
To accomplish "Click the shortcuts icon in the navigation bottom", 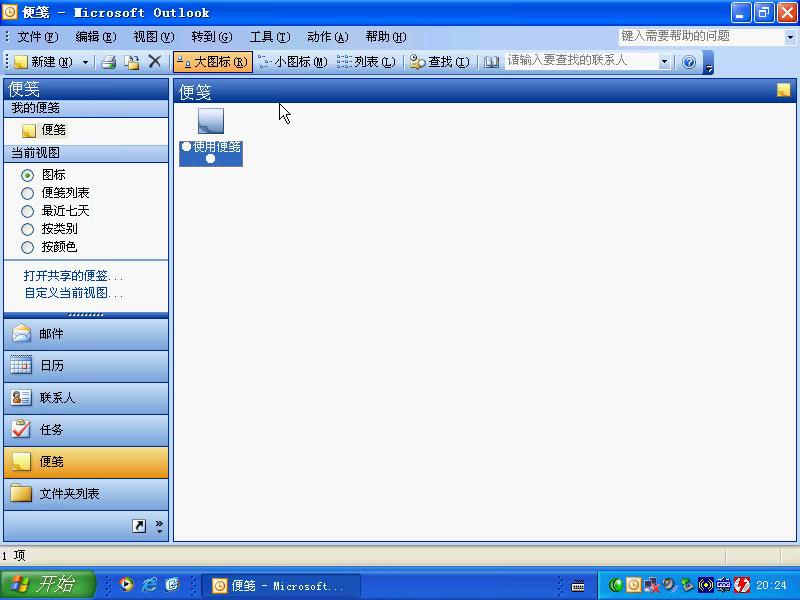I will [x=139, y=526].
